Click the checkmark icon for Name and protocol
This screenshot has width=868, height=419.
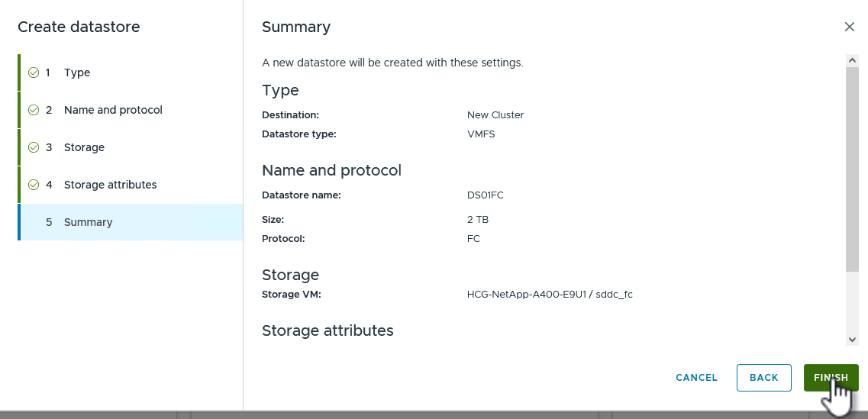34,110
